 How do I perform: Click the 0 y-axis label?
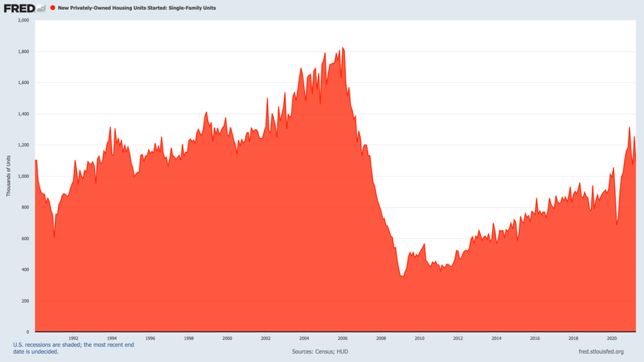[27, 332]
